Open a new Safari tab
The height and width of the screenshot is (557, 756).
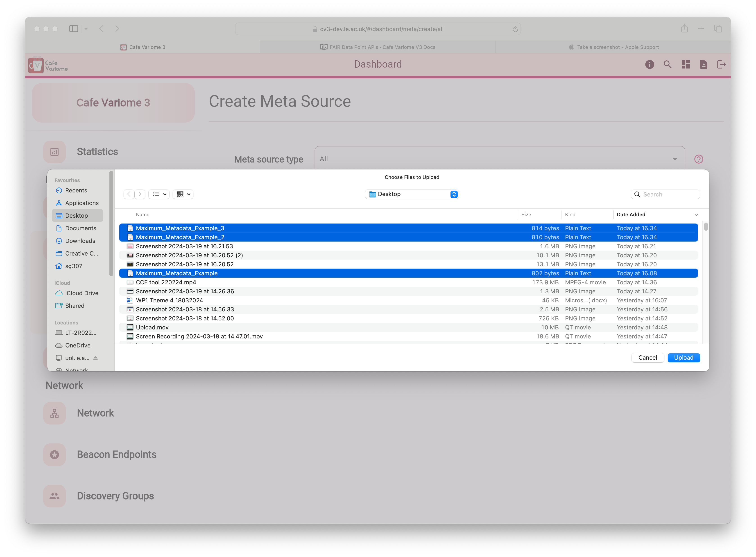pos(701,29)
